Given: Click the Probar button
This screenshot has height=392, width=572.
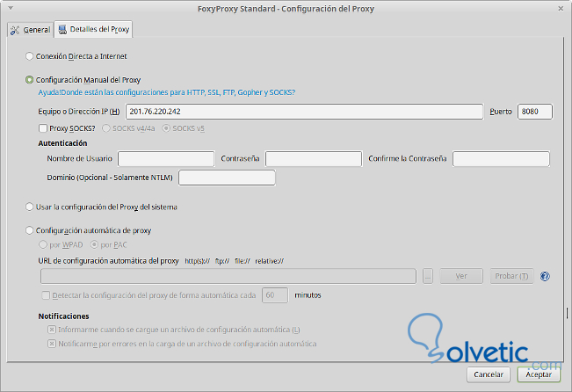Looking at the screenshot, I should coord(511,276).
